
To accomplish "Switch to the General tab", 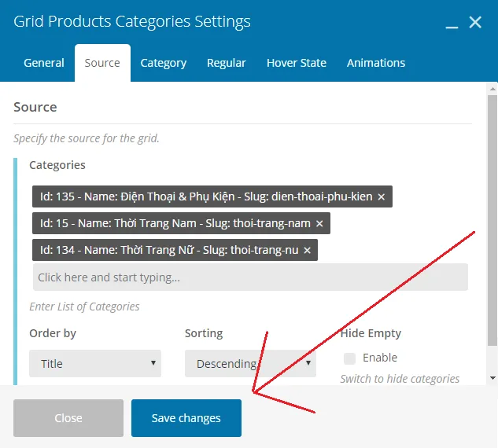I will 44,63.
